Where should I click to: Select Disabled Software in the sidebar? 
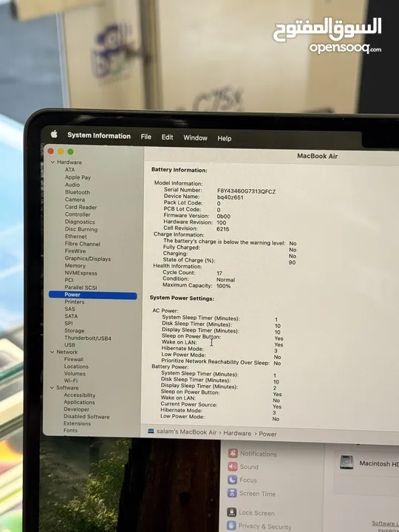coord(86,416)
